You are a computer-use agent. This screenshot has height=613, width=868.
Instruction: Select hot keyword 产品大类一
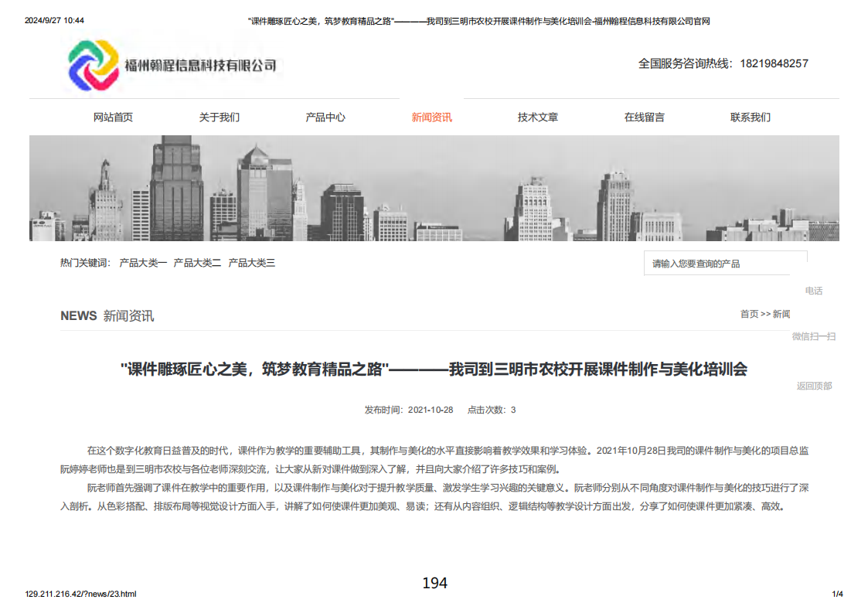point(143,263)
